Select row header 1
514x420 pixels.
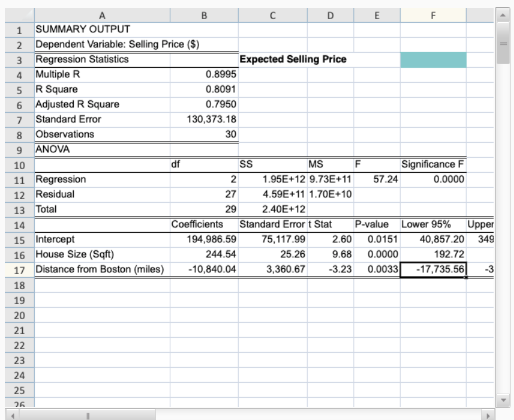coord(19,29)
